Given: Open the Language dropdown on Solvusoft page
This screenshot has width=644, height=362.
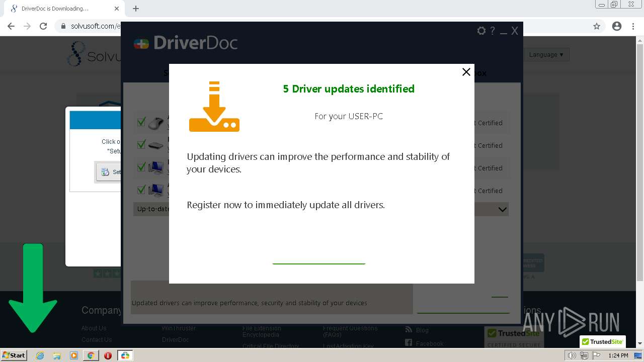Looking at the screenshot, I should coord(546,54).
